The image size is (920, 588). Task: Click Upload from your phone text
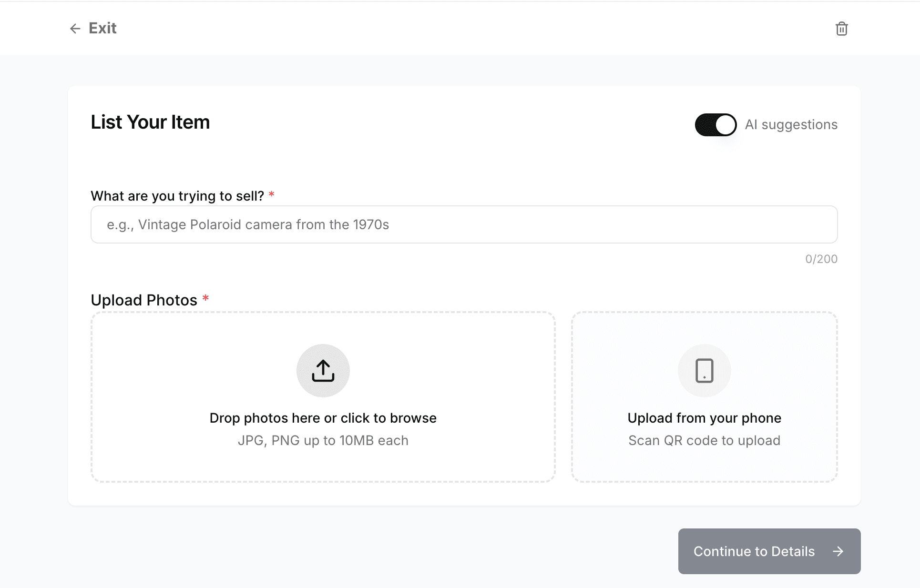pyautogui.click(x=704, y=418)
